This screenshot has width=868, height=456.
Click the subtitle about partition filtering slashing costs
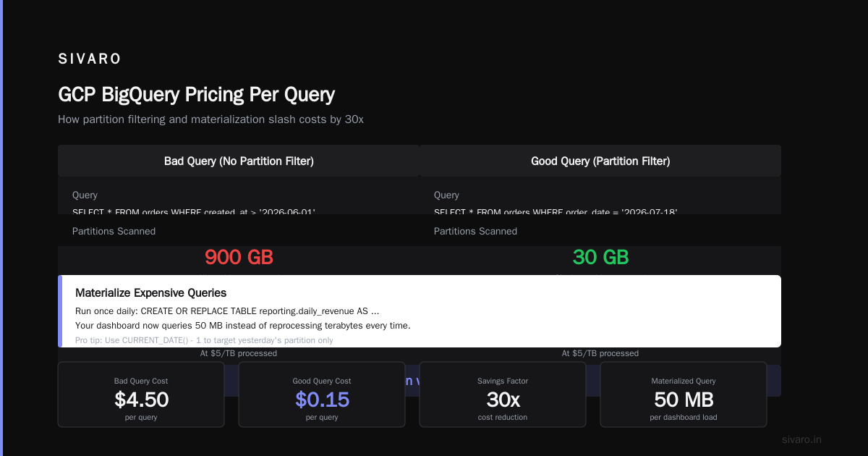tap(210, 119)
